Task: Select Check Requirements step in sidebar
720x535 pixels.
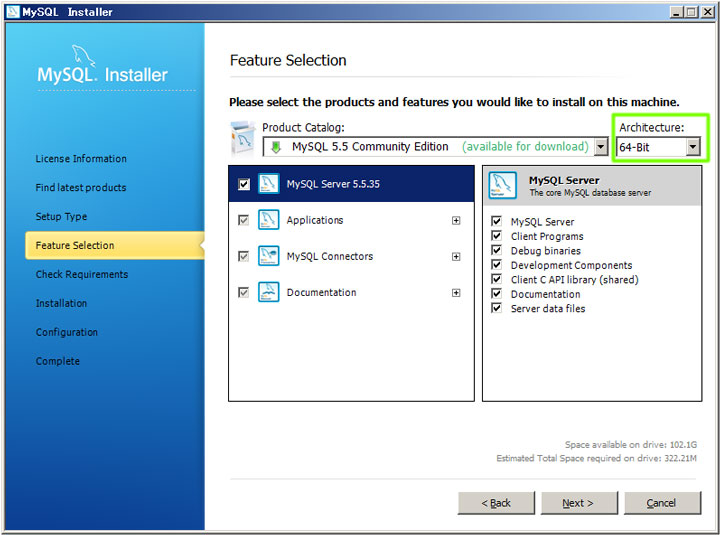Action: (x=82, y=274)
